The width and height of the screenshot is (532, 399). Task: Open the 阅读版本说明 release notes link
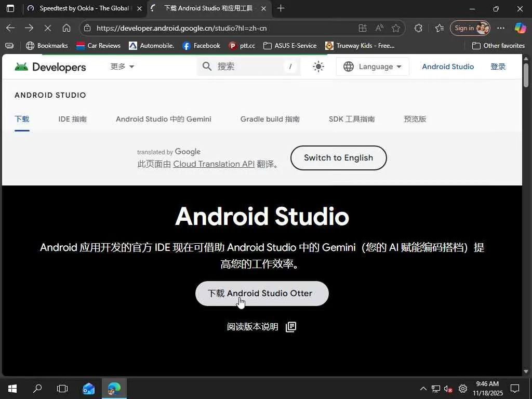tap(262, 327)
